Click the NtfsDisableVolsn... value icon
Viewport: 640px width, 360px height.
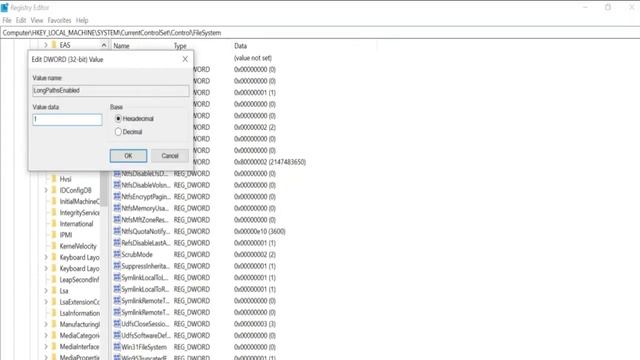pyautogui.click(x=117, y=185)
